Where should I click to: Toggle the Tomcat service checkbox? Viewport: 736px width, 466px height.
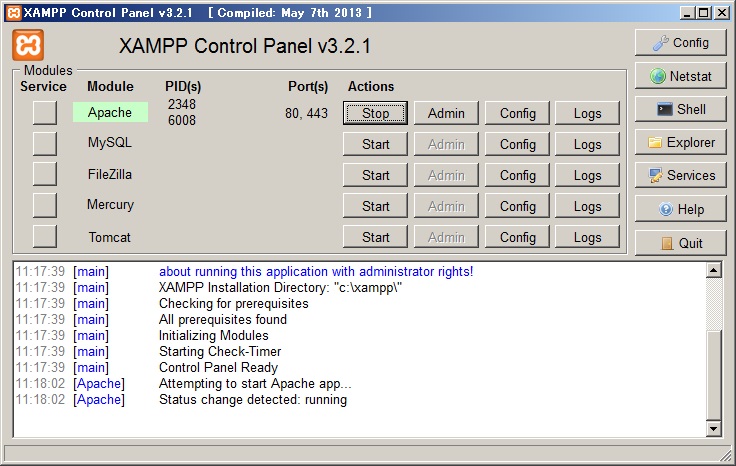(45, 237)
